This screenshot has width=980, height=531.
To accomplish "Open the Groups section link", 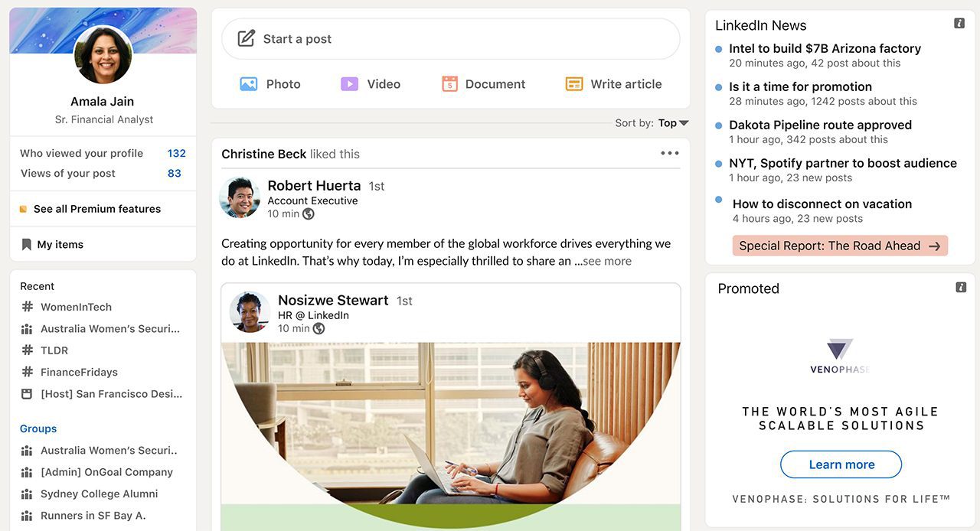I will tap(38, 428).
